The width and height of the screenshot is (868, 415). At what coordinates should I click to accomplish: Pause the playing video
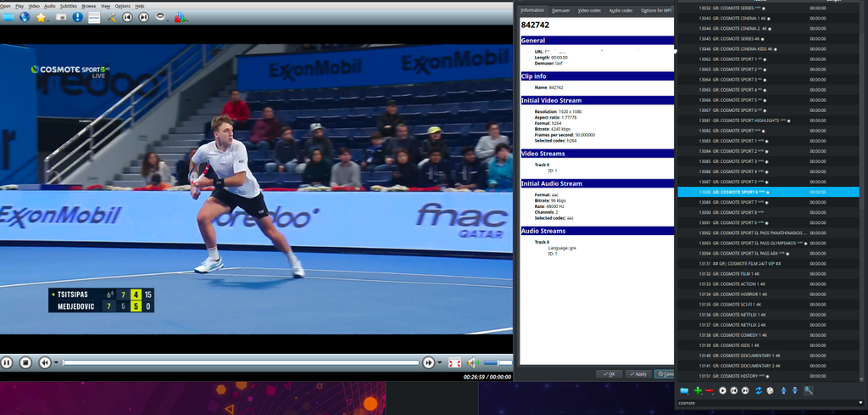(x=7, y=363)
